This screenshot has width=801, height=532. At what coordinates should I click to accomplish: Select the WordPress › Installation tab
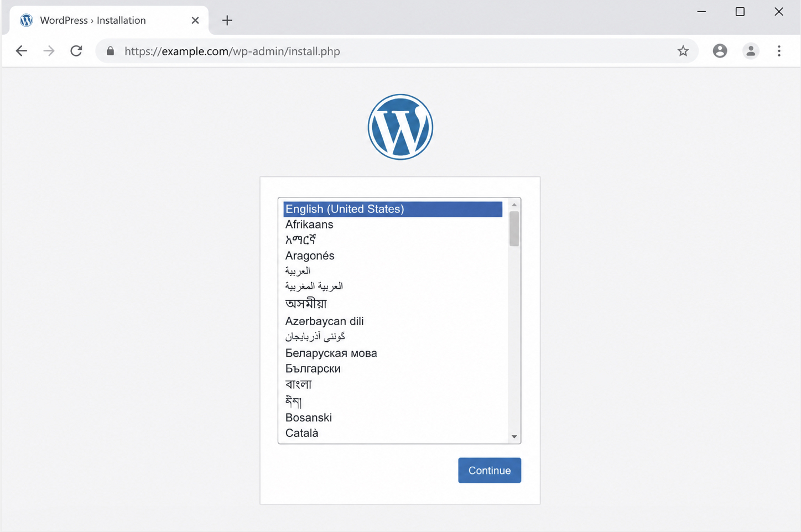[x=109, y=20]
